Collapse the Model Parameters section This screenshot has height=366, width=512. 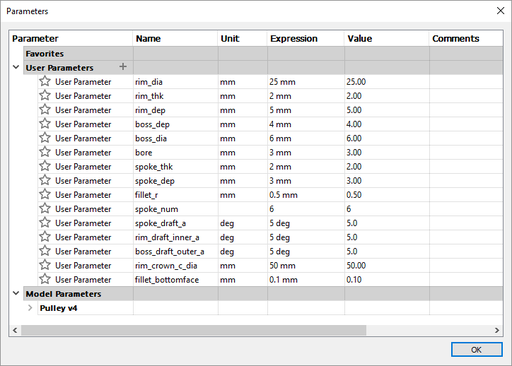pos(16,293)
